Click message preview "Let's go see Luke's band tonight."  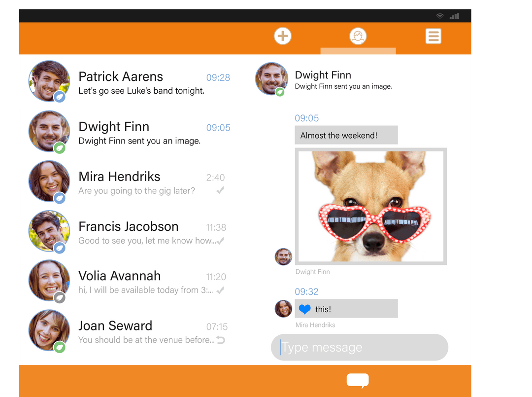[141, 91]
